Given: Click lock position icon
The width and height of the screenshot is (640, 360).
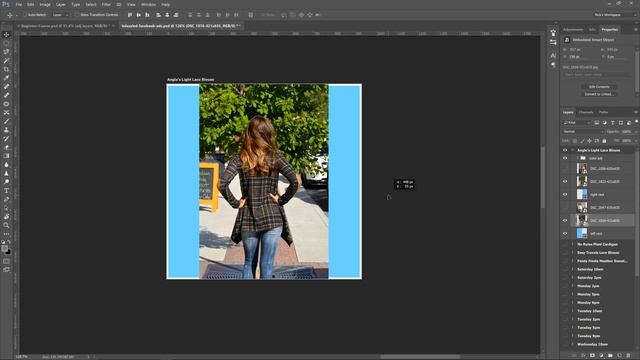Looking at the screenshot, I should 589,141.
